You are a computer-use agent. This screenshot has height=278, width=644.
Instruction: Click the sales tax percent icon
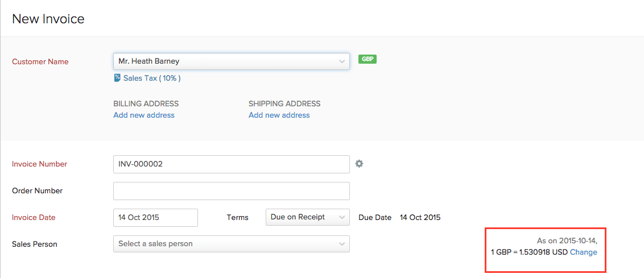(x=117, y=78)
